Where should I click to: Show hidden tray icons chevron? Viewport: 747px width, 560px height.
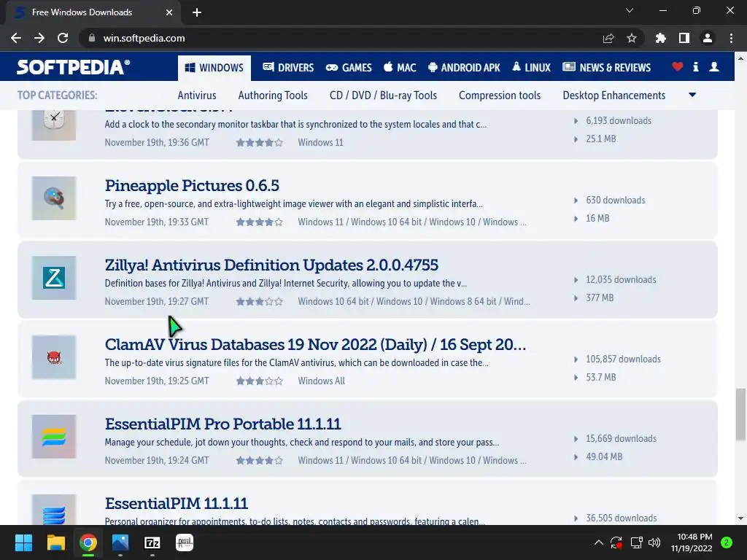coord(599,542)
